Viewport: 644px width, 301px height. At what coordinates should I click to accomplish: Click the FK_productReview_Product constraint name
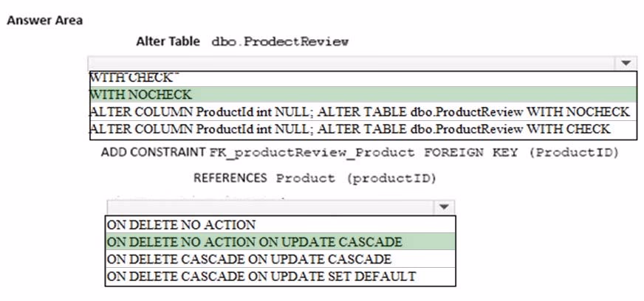312,153
